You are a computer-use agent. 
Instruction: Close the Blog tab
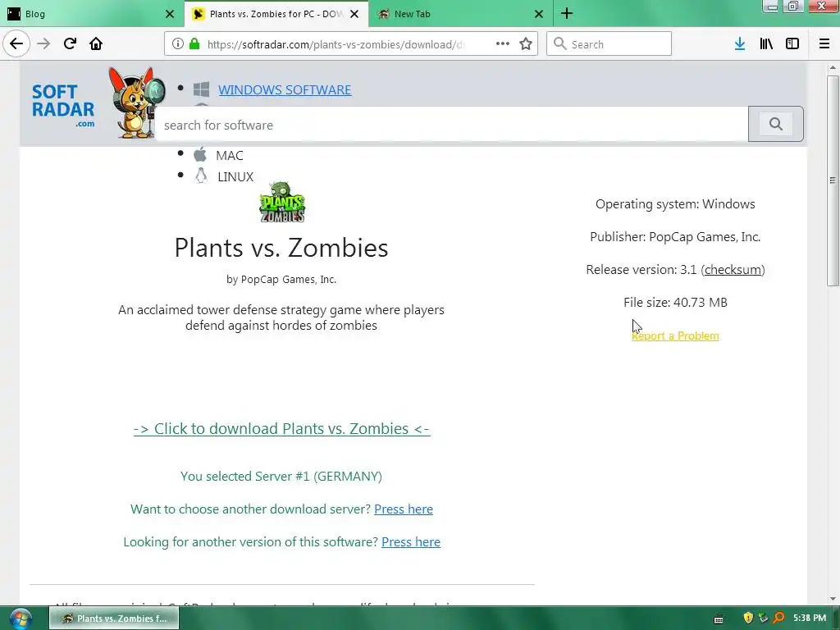169,14
